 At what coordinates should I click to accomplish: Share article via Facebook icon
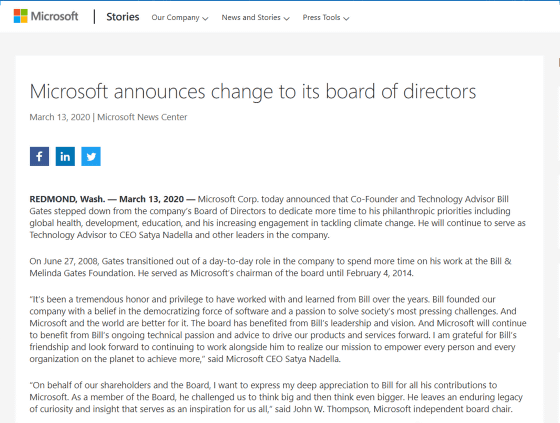coord(39,156)
